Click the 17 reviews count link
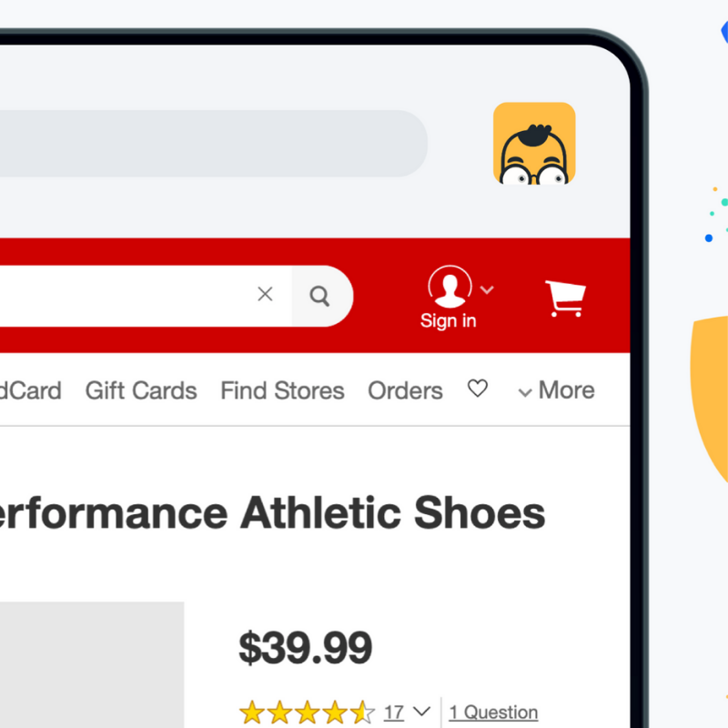 click(x=394, y=713)
